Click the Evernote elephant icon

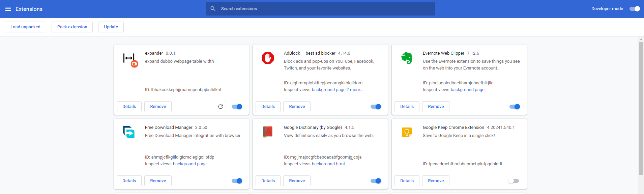click(x=407, y=58)
